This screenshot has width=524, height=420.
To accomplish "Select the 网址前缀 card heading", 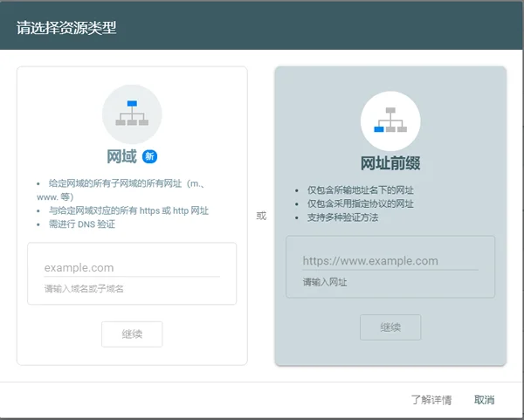I will tap(390, 163).
